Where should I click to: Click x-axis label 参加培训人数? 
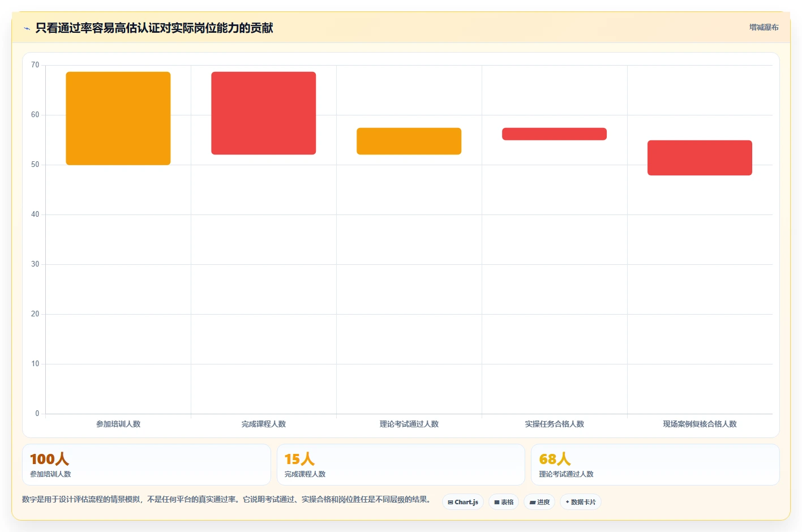[118, 424]
